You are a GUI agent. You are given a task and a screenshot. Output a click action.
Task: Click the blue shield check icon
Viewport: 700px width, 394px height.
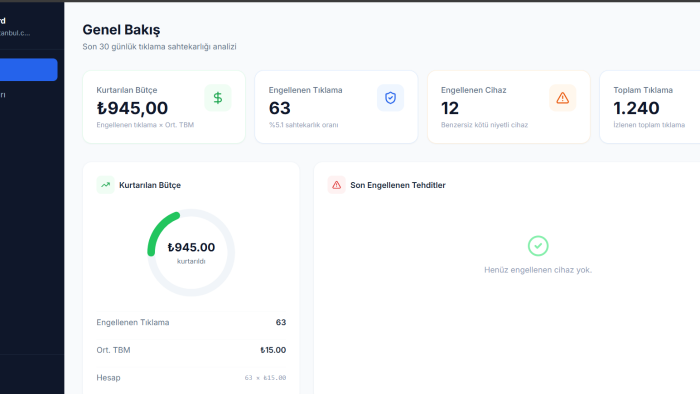tap(390, 98)
